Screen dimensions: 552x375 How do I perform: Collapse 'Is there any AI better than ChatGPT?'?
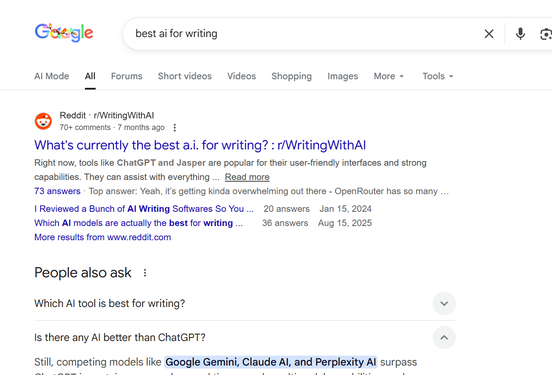[444, 338]
